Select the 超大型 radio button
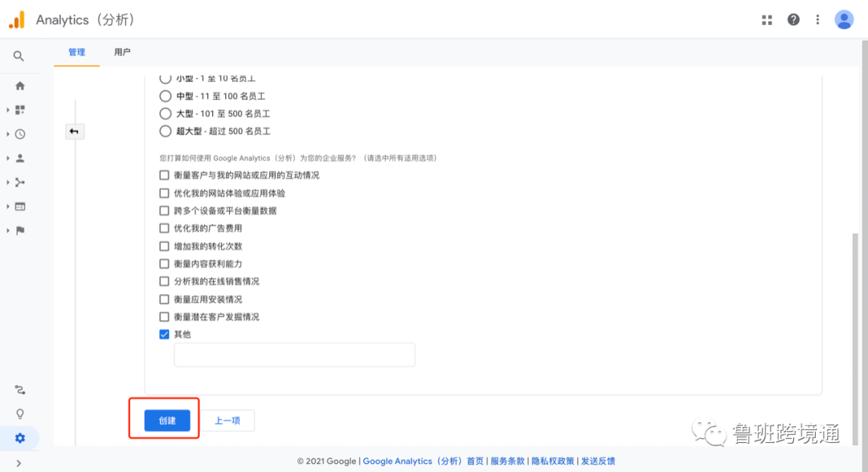 164,131
